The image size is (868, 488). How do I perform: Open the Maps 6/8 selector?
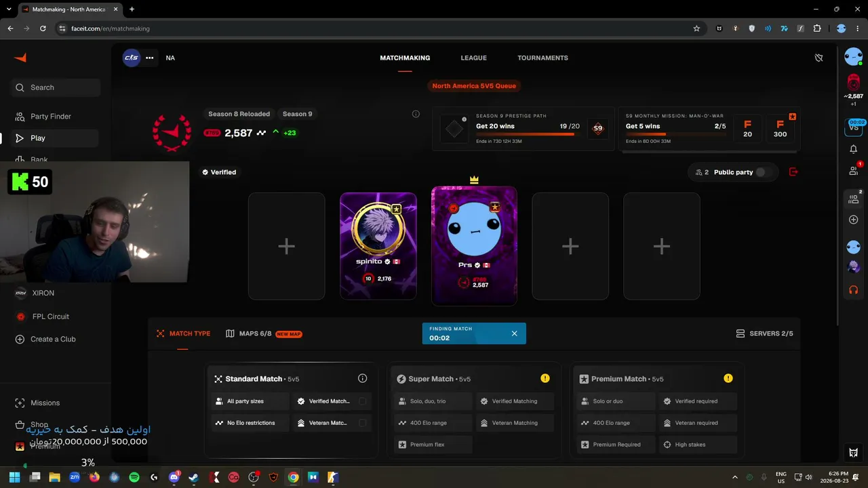click(264, 333)
